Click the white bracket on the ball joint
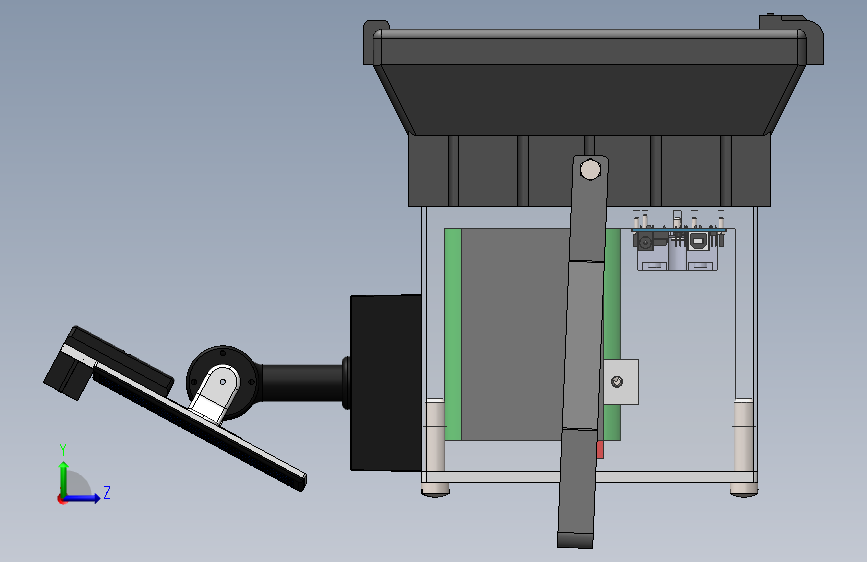The height and width of the screenshot is (562, 867). [x=215, y=394]
